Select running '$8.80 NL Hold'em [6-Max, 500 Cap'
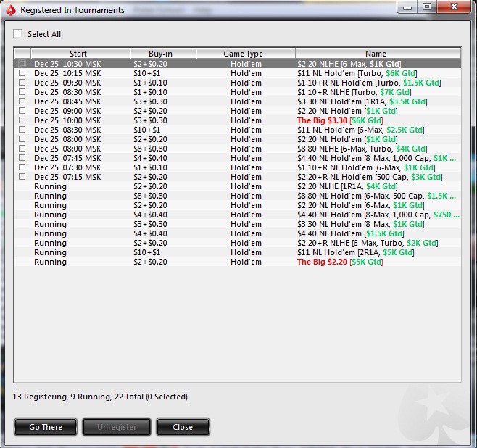This screenshot has height=448, width=477. [377, 196]
